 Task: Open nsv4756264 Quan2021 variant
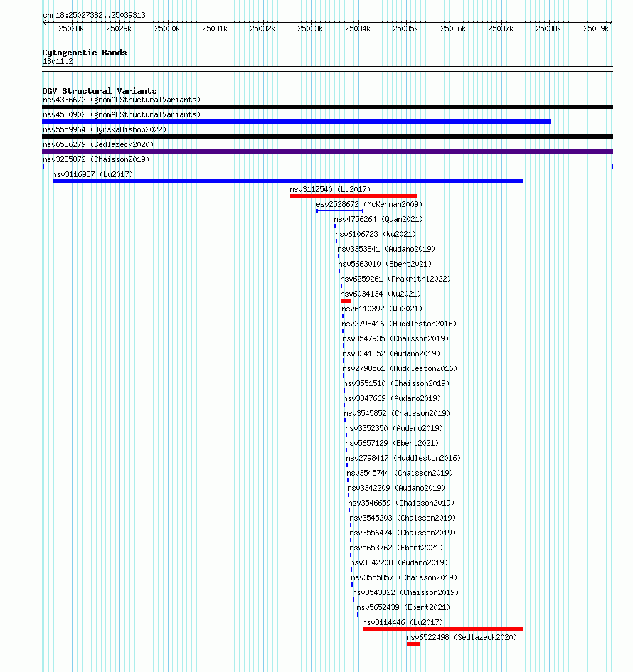378,220
